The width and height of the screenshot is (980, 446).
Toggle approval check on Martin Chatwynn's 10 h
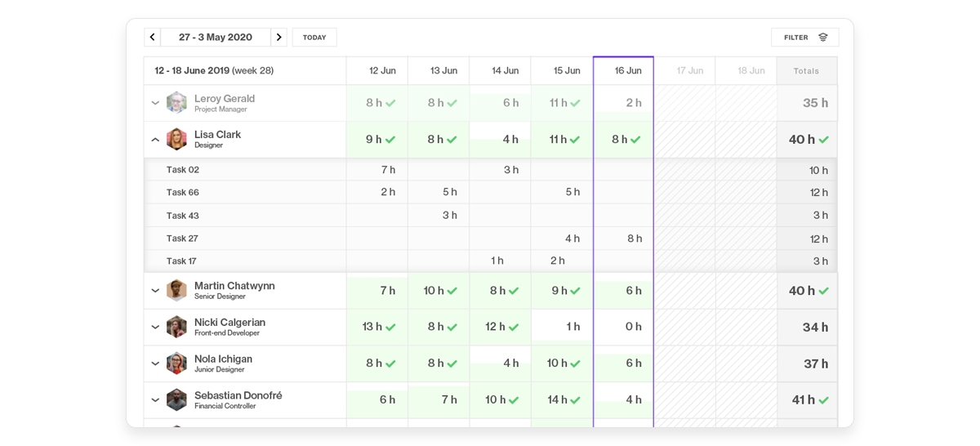pos(452,291)
